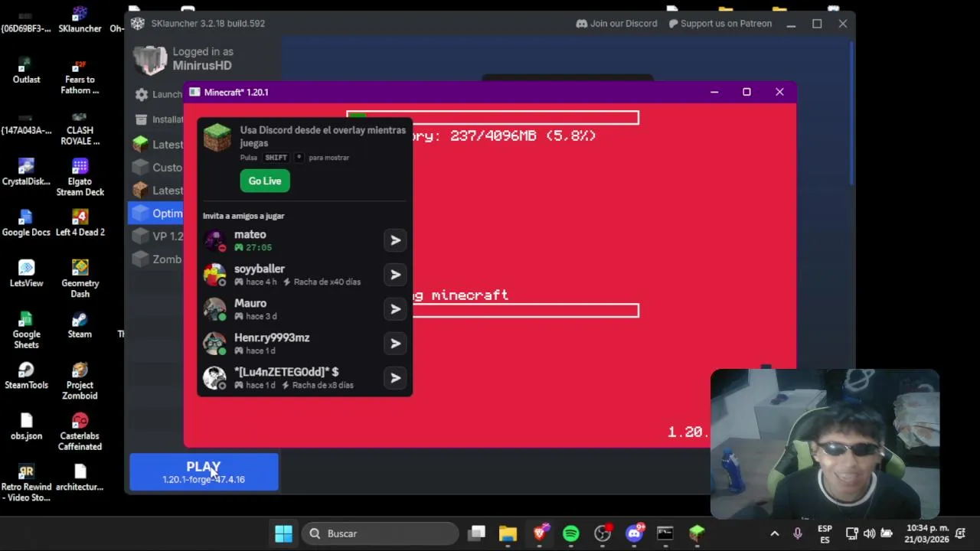Click the microphone tray icon
The image size is (980, 551).
coord(797,533)
